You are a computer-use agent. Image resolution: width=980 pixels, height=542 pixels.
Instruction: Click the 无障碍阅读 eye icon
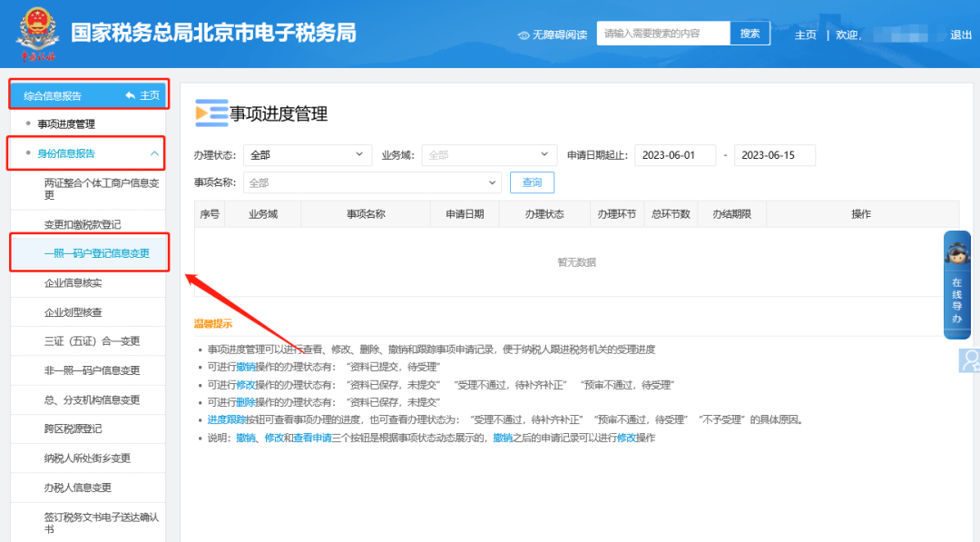coord(523,35)
